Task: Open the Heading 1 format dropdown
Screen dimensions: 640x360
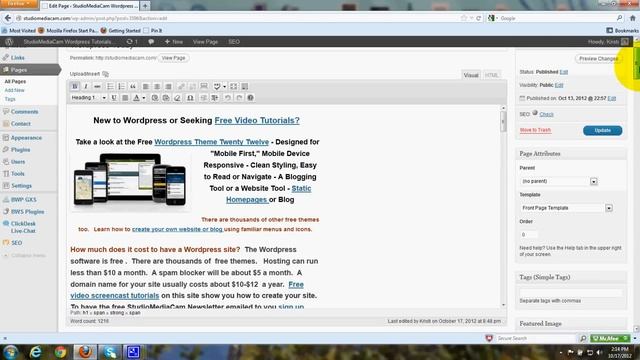Action: [89, 98]
